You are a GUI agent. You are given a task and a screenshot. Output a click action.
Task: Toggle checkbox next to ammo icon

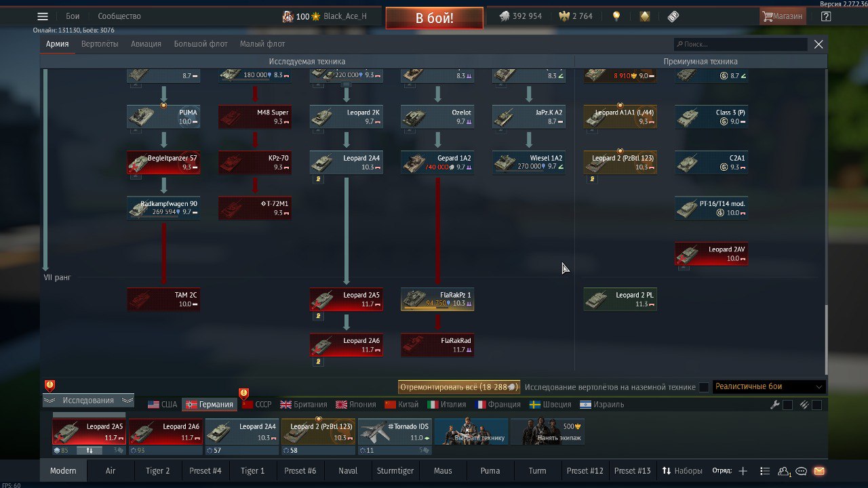coord(816,405)
